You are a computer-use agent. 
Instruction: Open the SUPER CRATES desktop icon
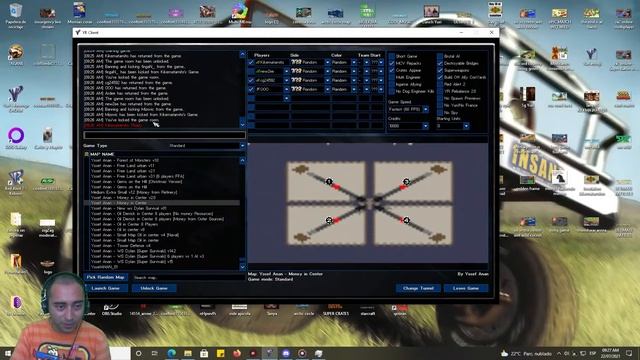[x=336, y=309]
